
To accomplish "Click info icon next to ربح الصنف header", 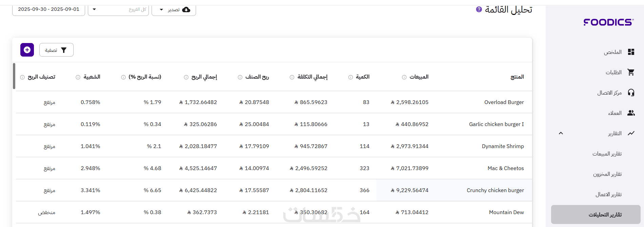I will click(240, 77).
